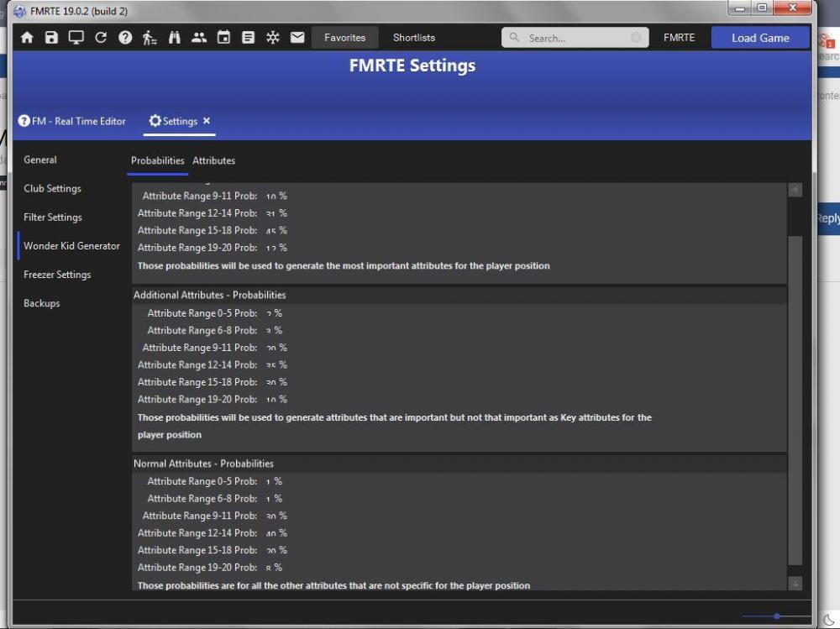Click the zoom slider in status bar

(776, 616)
